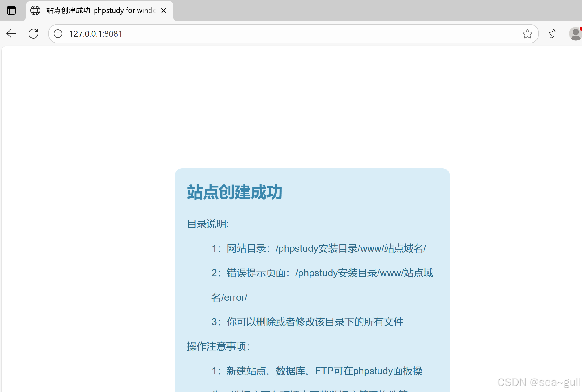The width and height of the screenshot is (582, 392).
Task: Toggle the favorite star for this page
Action: 527,34
